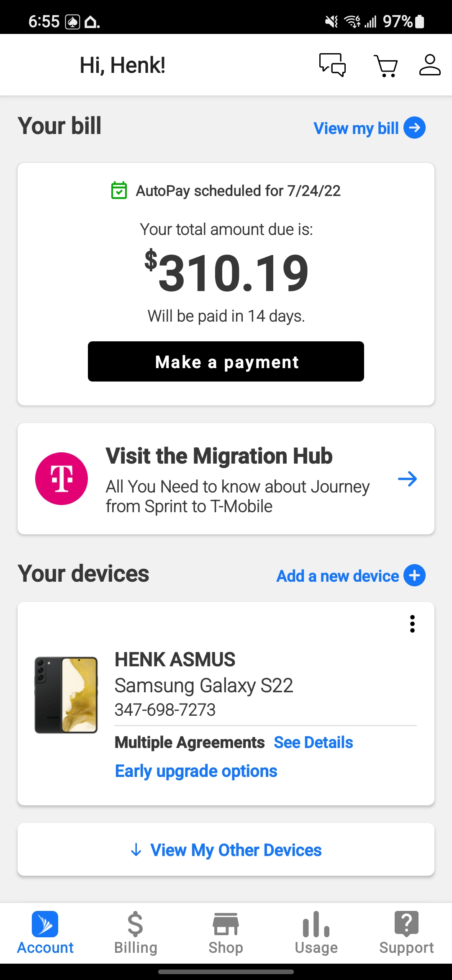Tap the View my bill link
452x980 pixels.
(x=356, y=128)
